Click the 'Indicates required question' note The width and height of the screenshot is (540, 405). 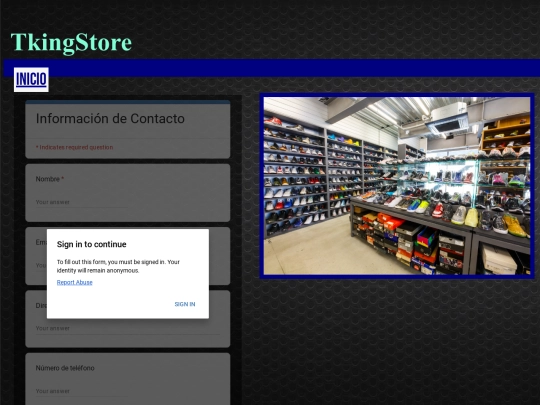click(x=74, y=147)
